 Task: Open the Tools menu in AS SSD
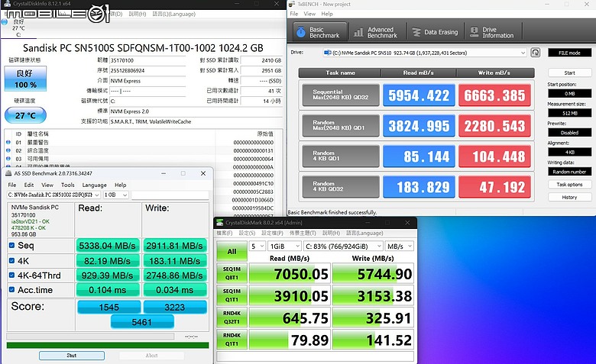[x=68, y=185]
